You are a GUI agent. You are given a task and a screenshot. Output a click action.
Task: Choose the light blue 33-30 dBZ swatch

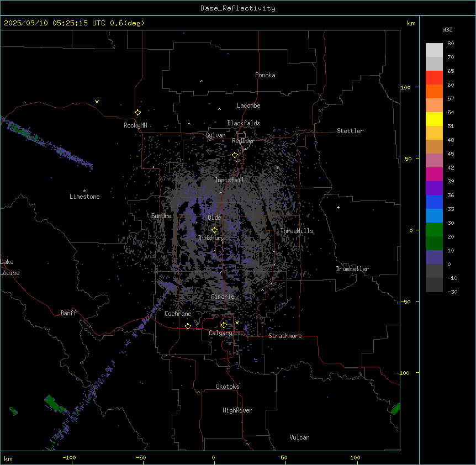click(x=434, y=215)
